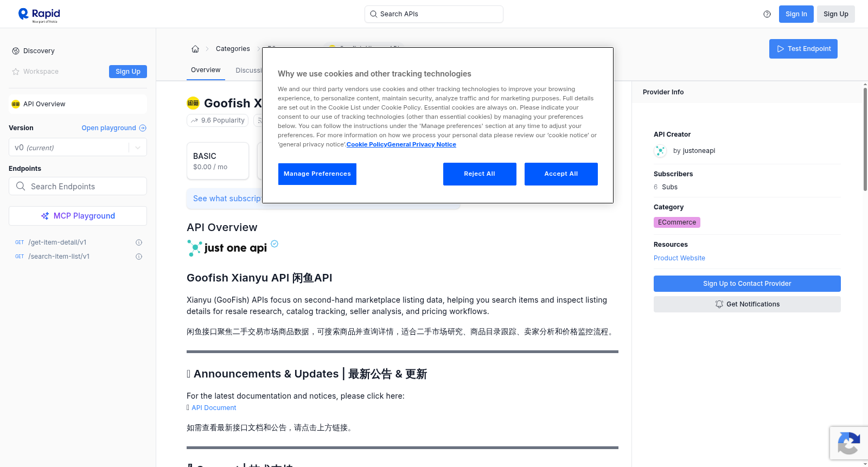Viewport: 868px width, 467px height.
Task: Open the v0 (current) version dropdown
Action: pos(78,148)
